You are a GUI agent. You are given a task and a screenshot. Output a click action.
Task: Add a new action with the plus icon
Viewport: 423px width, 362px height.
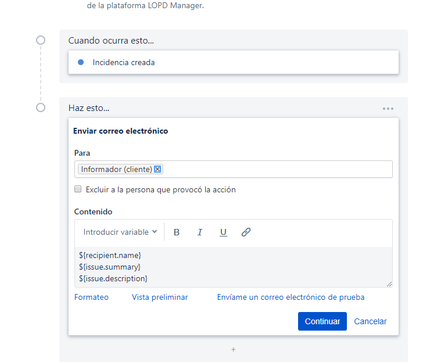coord(233,349)
